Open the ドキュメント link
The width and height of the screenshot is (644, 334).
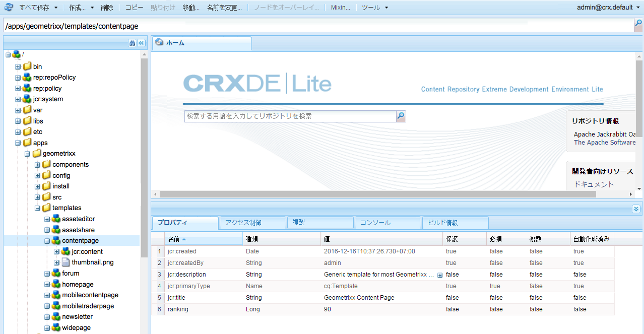point(594,184)
